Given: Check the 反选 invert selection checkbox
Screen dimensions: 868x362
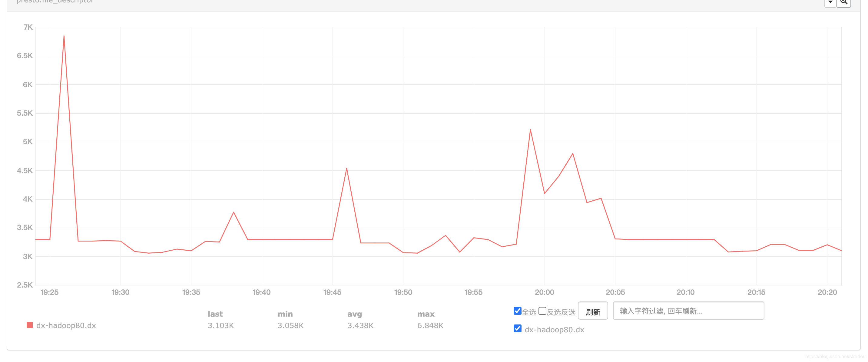Looking at the screenshot, I should 542,311.
